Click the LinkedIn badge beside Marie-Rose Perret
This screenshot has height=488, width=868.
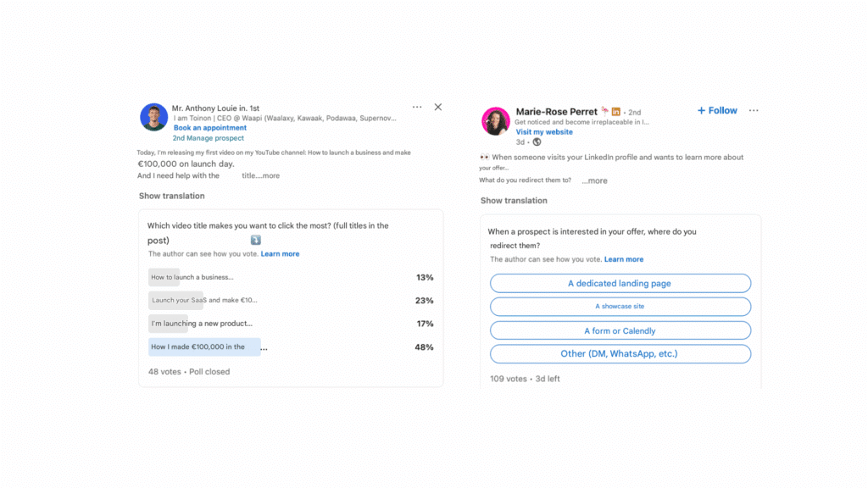click(x=616, y=112)
